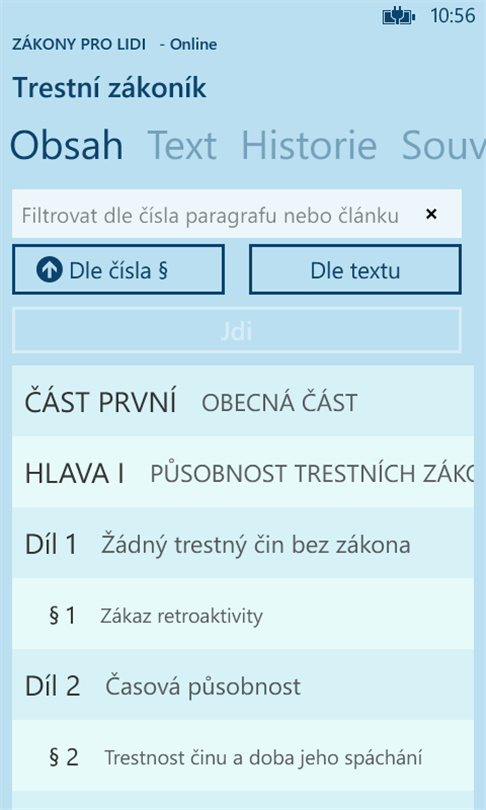Open the Text tab

(x=182, y=146)
